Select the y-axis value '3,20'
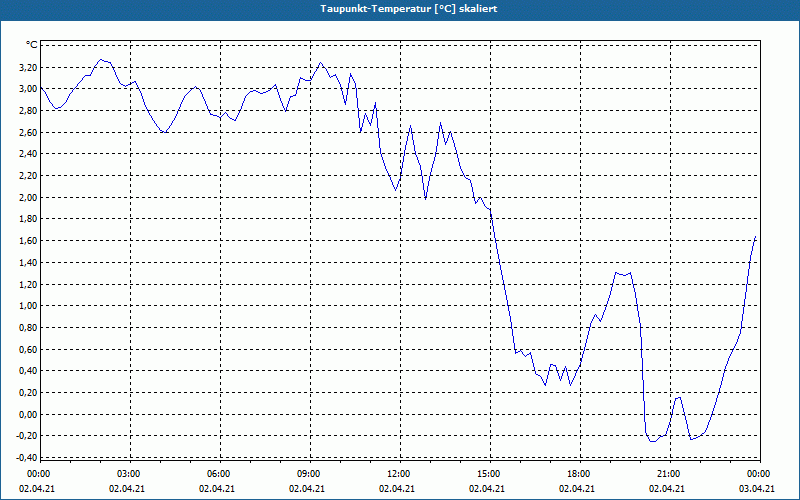800x500 pixels. click(x=29, y=67)
